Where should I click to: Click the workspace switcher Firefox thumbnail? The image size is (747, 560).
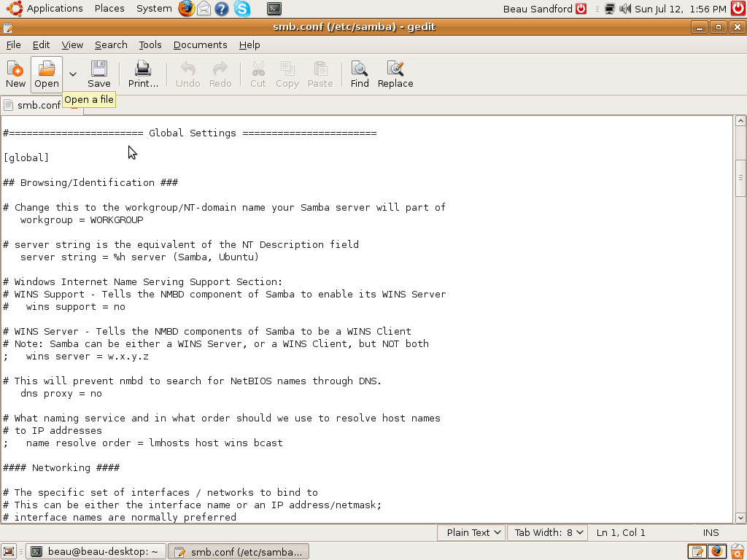pyautogui.click(x=717, y=551)
